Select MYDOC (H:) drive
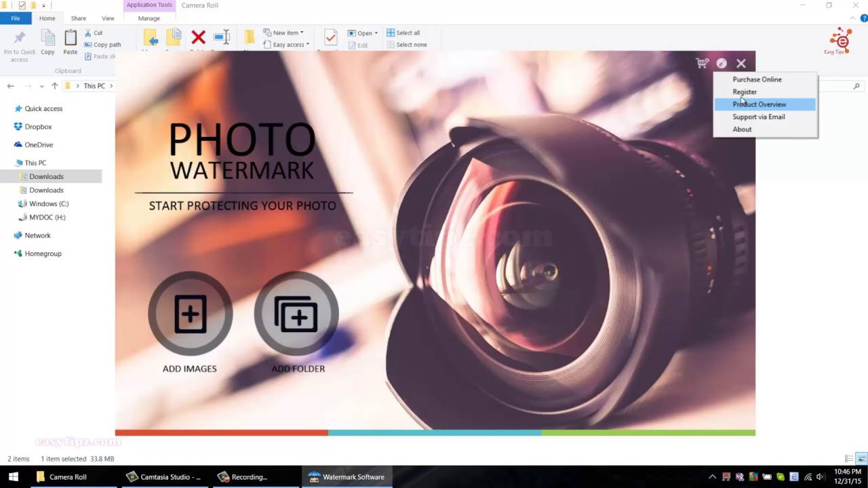Viewport: 868px width, 488px height. tap(47, 217)
